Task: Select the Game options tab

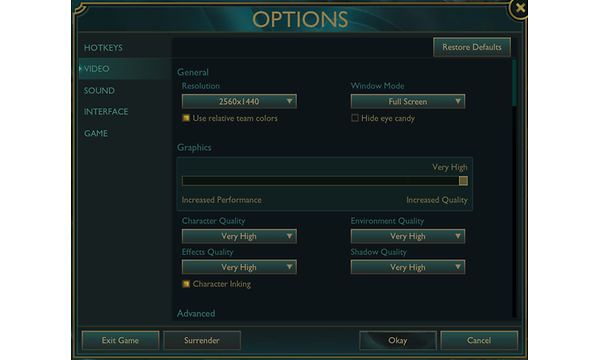Action: [x=96, y=134]
